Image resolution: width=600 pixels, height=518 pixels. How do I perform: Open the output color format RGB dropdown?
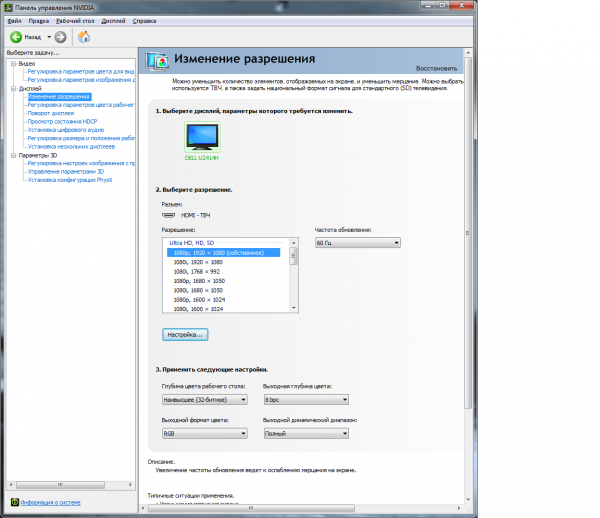(x=204, y=434)
